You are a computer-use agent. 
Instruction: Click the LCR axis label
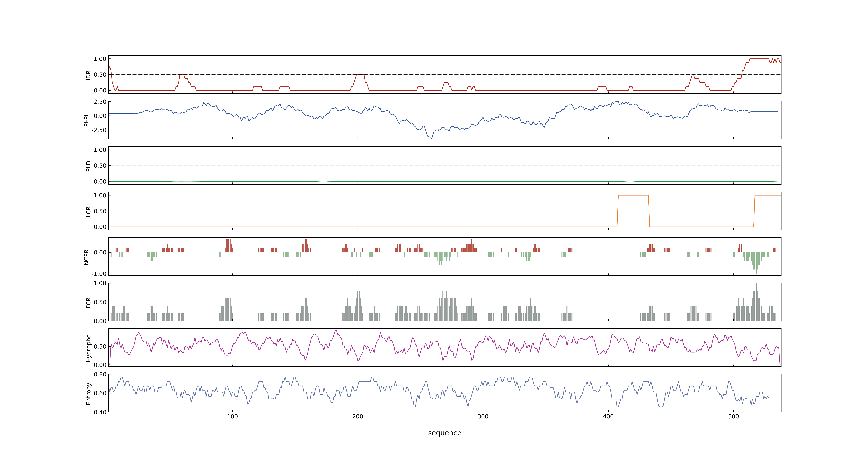tap(88, 211)
